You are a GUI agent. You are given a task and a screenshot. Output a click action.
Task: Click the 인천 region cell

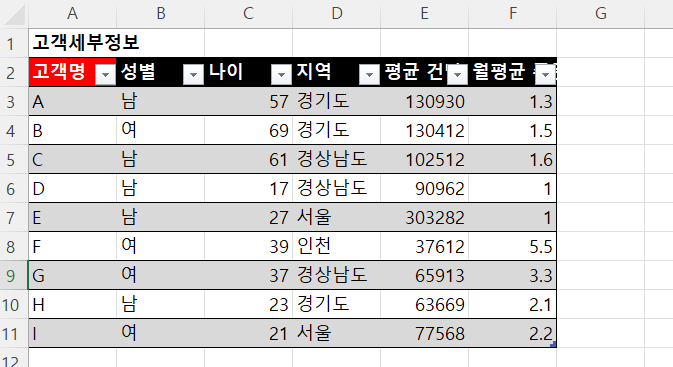336,246
